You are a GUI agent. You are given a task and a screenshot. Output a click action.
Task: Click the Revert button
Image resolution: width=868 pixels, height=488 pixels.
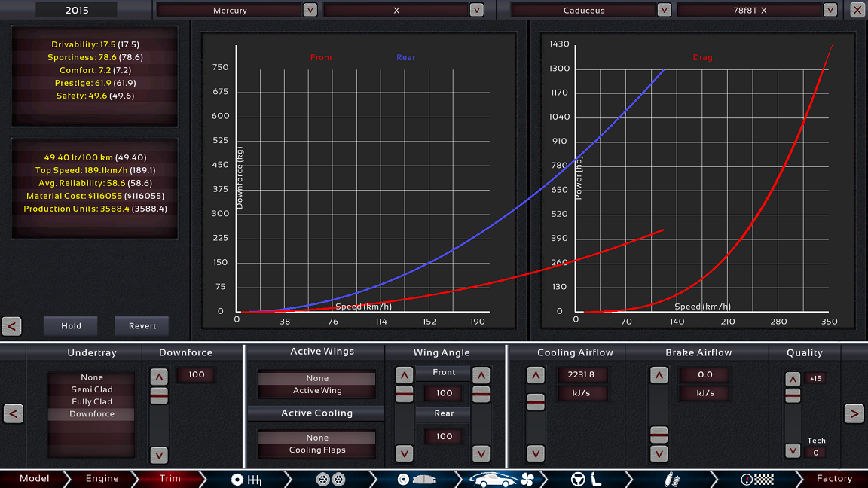pyautogui.click(x=142, y=326)
